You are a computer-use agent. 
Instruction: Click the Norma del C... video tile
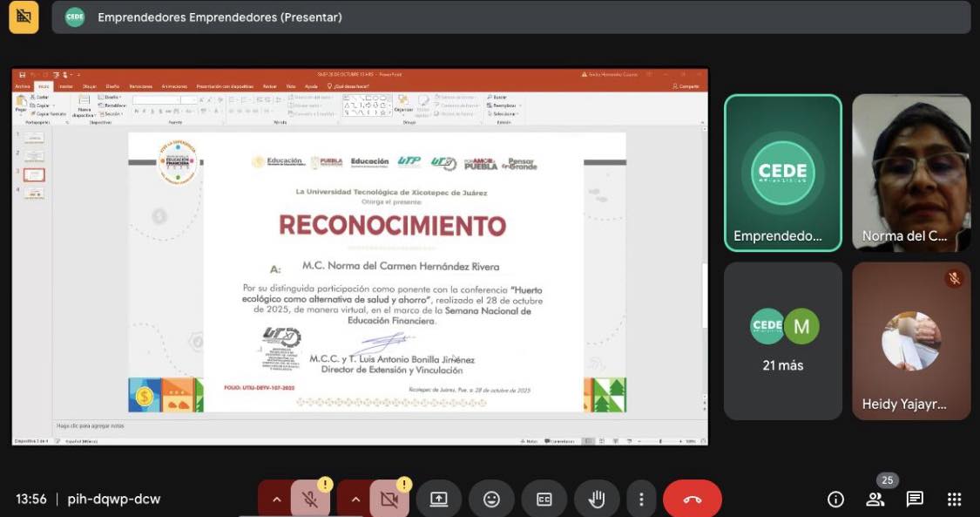click(911, 173)
